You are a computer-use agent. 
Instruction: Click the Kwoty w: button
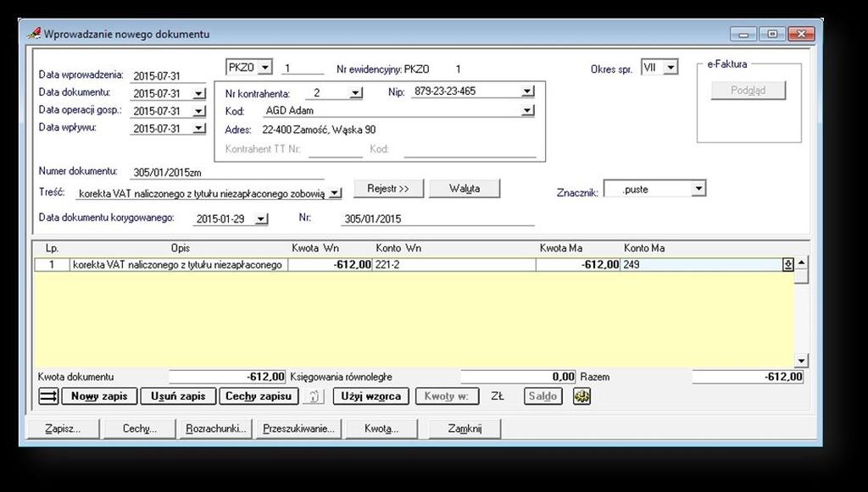click(x=446, y=396)
